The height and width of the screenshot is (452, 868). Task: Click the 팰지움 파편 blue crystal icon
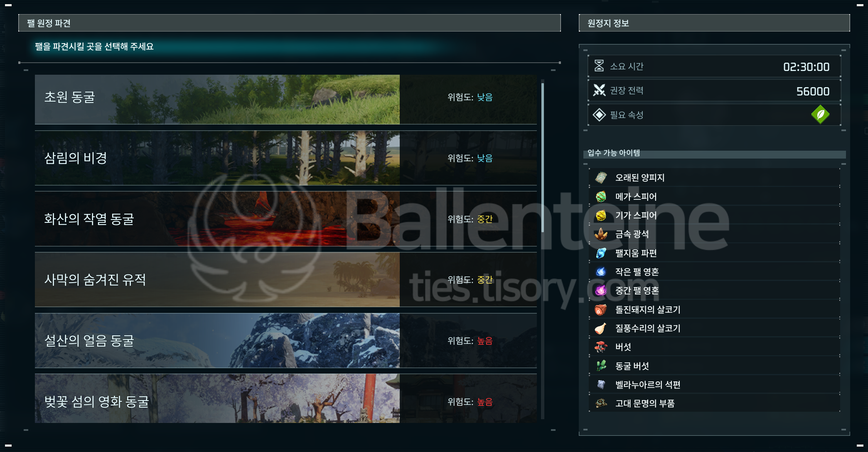(601, 253)
